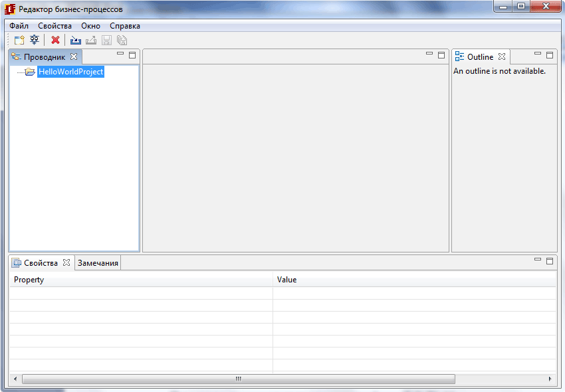Viewport: 565px width, 392px height.
Task: Click the export process toolbar icon
Action: (x=91, y=40)
